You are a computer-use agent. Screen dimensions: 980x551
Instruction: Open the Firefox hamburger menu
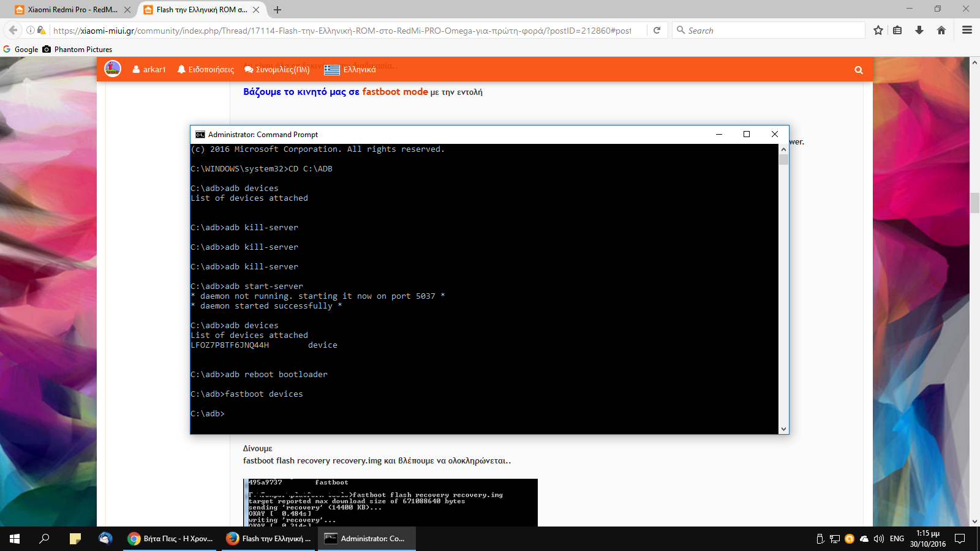pyautogui.click(x=967, y=30)
